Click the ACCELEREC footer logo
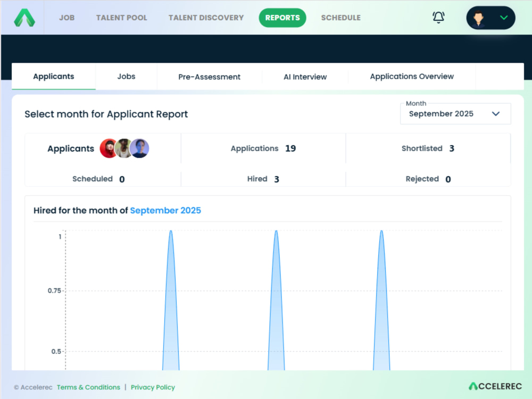This screenshot has height=399, width=532. [x=495, y=386]
